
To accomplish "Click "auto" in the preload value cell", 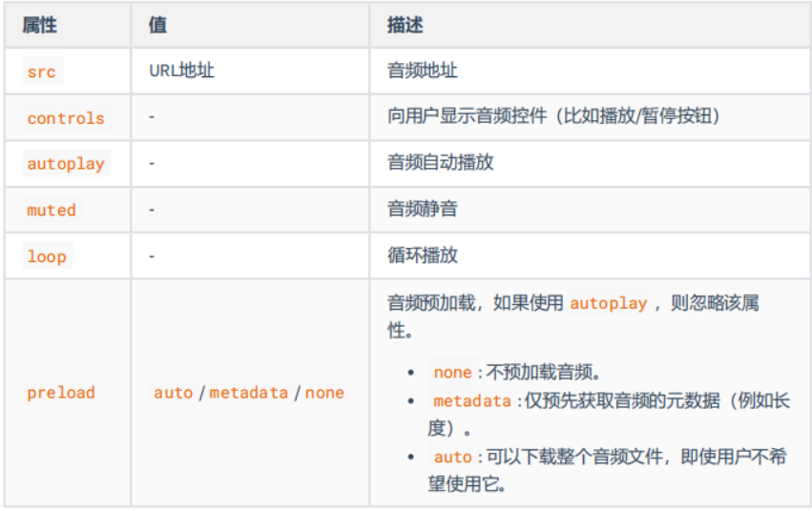I will [173, 393].
